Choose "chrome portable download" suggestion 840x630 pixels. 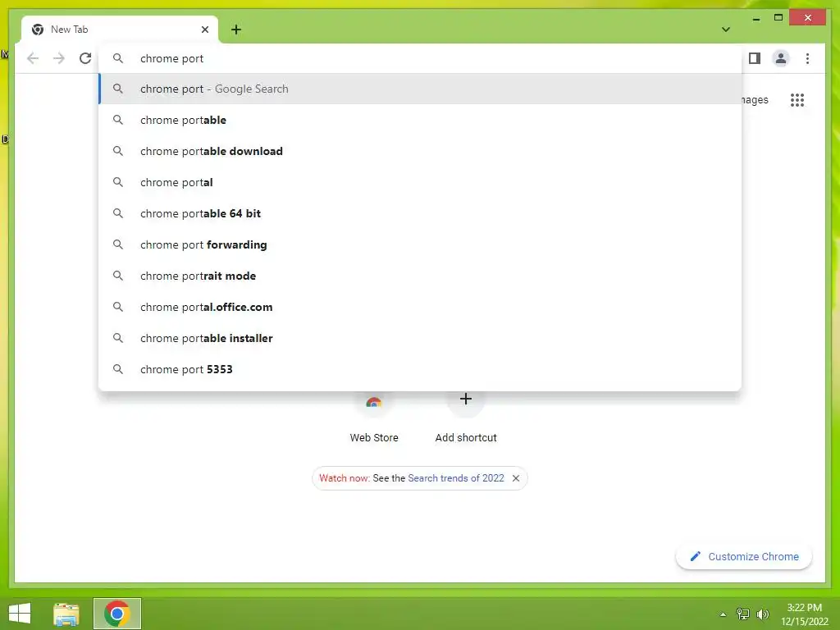(x=421, y=151)
